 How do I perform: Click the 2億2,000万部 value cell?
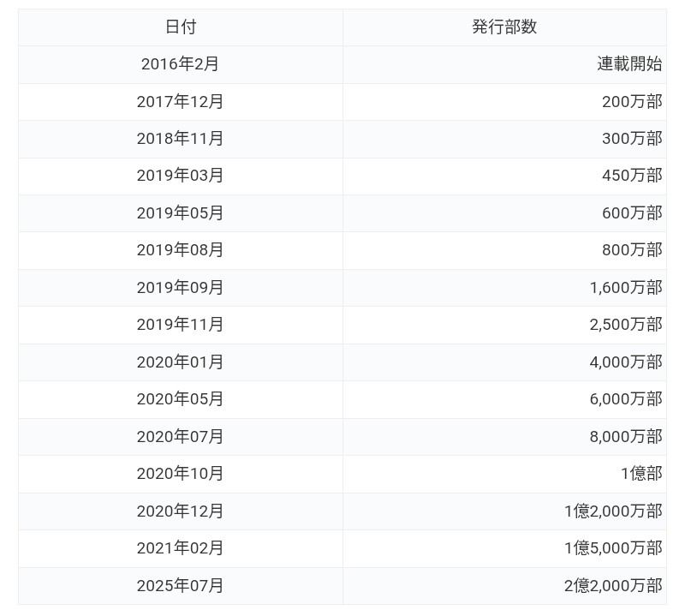point(613,586)
